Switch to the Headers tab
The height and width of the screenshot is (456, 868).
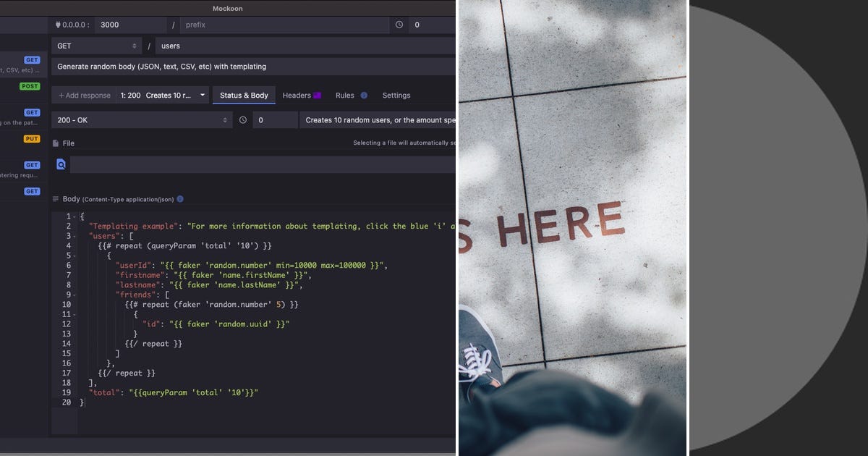point(298,95)
